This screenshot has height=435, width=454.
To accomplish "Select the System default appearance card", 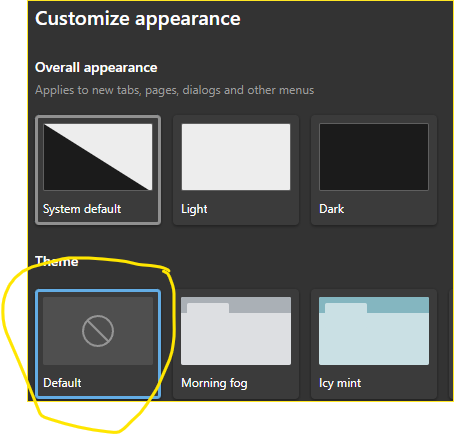I will (98, 170).
